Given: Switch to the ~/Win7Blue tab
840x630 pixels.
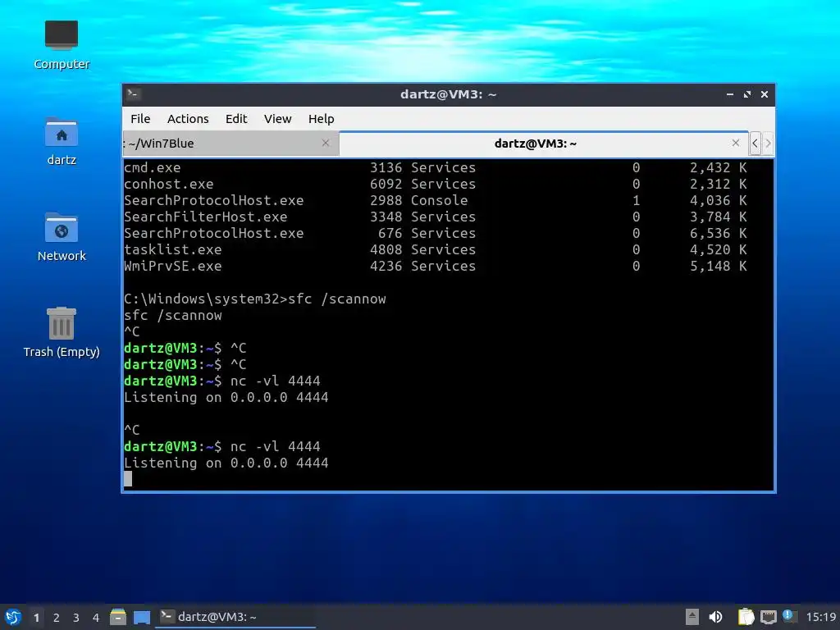Looking at the screenshot, I should click(x=231, y=144).
